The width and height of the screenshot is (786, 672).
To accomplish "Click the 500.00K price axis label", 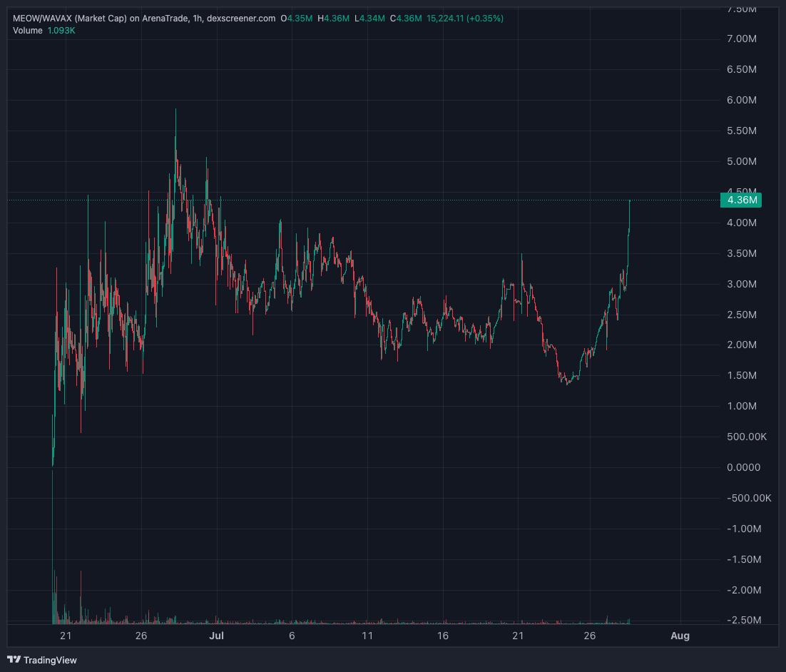I will click(746, 437).
